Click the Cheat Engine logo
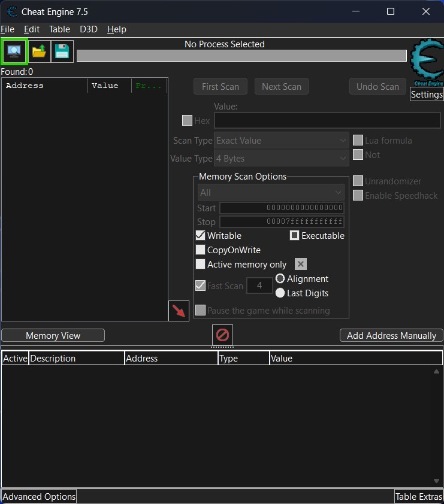Image resolution: width=444 pixels, height=504 pixels. [x=427, y=62]
